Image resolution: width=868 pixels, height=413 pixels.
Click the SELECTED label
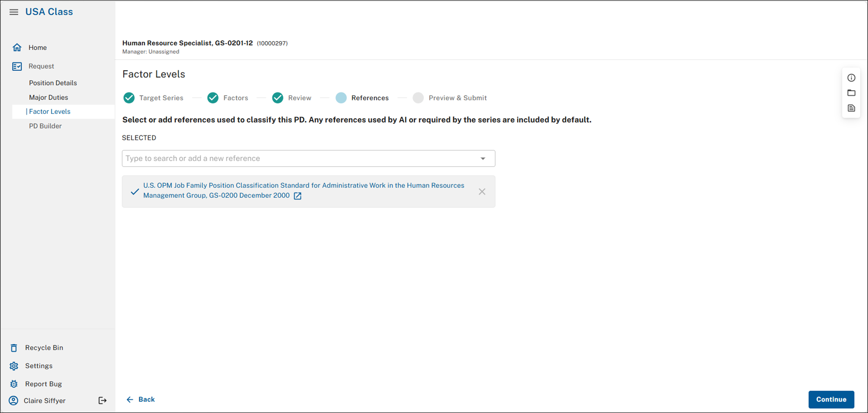point(139,138)
